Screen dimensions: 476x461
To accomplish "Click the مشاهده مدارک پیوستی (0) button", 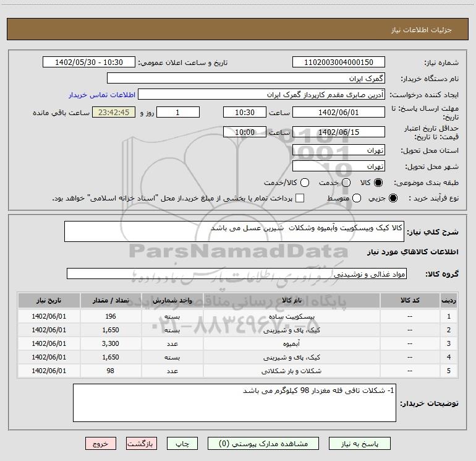I will pos(263,444).
